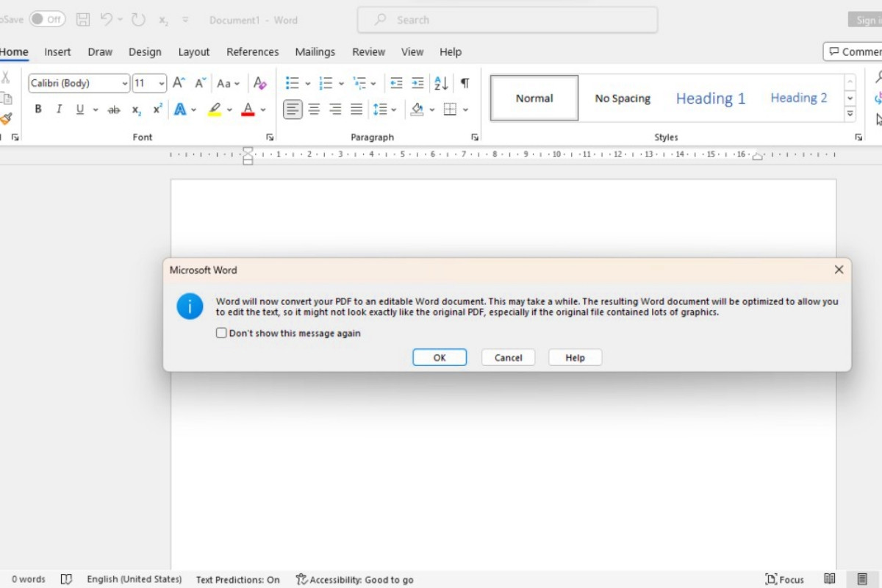Expand the Styles gallery More arrow

pos(850,114)
